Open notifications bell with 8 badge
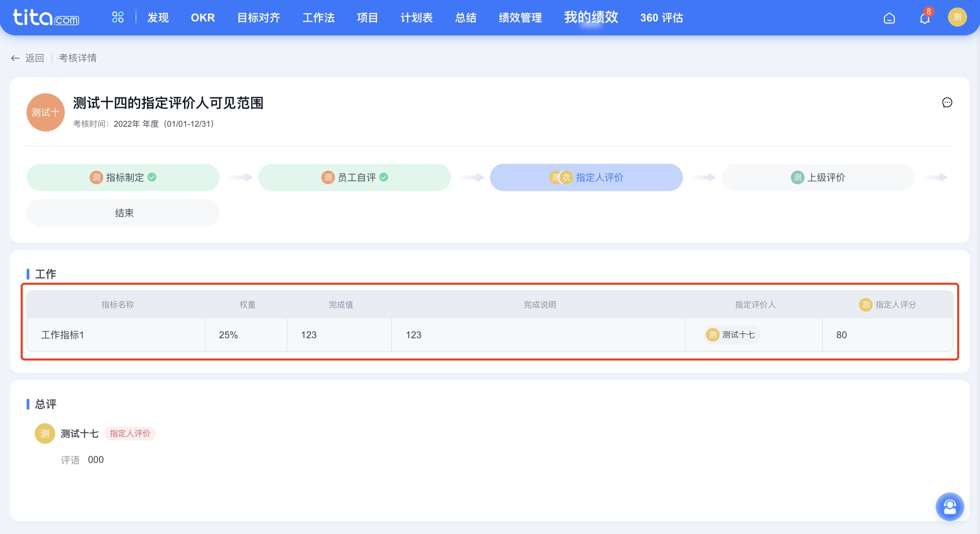Viewport: 980px width, 534px height. click(x=925, y=17)
